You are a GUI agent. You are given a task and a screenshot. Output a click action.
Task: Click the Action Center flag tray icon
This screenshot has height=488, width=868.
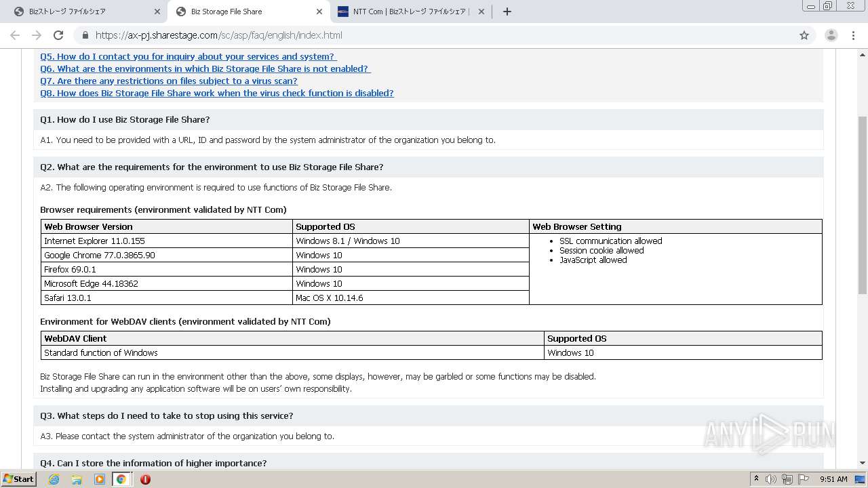(x=803, y=479)
